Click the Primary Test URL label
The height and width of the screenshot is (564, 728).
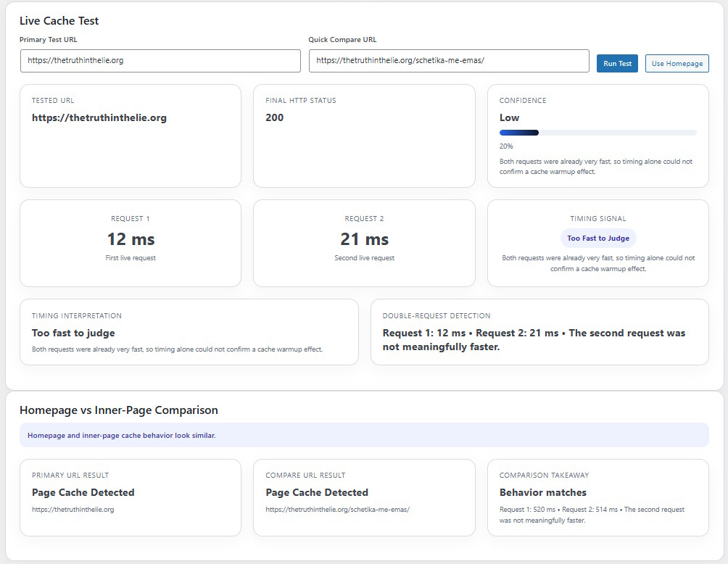click(49, 40)
